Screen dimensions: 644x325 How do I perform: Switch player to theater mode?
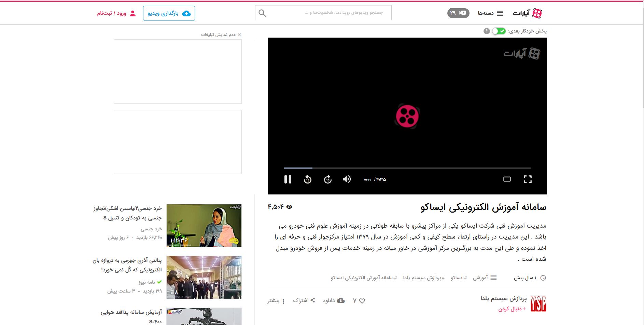click(507, 179)
